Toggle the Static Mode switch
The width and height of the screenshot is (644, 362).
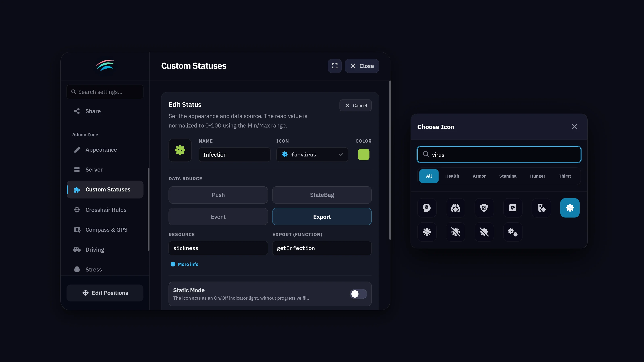358,294
